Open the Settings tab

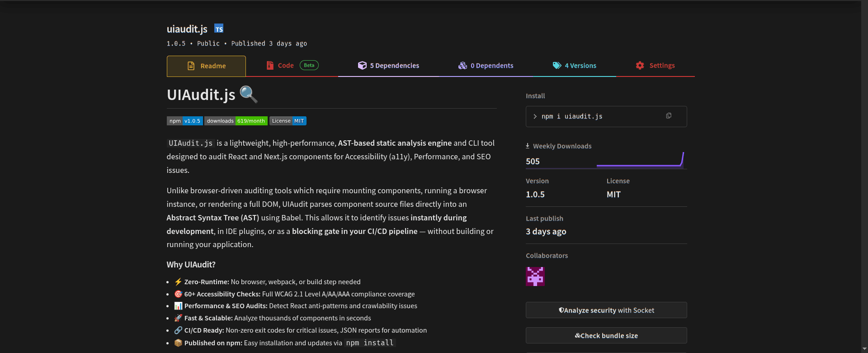(655, 66)
